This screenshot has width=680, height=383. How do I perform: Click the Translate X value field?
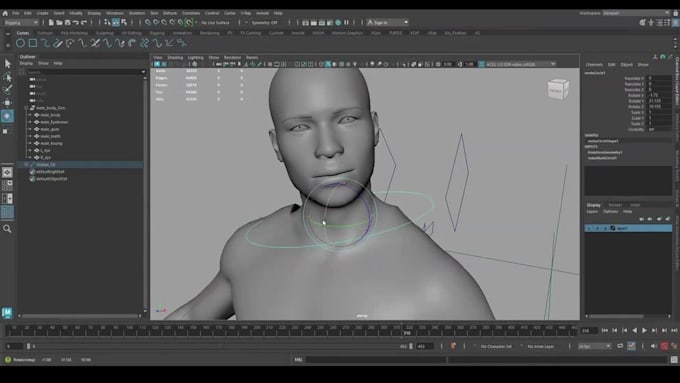tap(660, 78)
